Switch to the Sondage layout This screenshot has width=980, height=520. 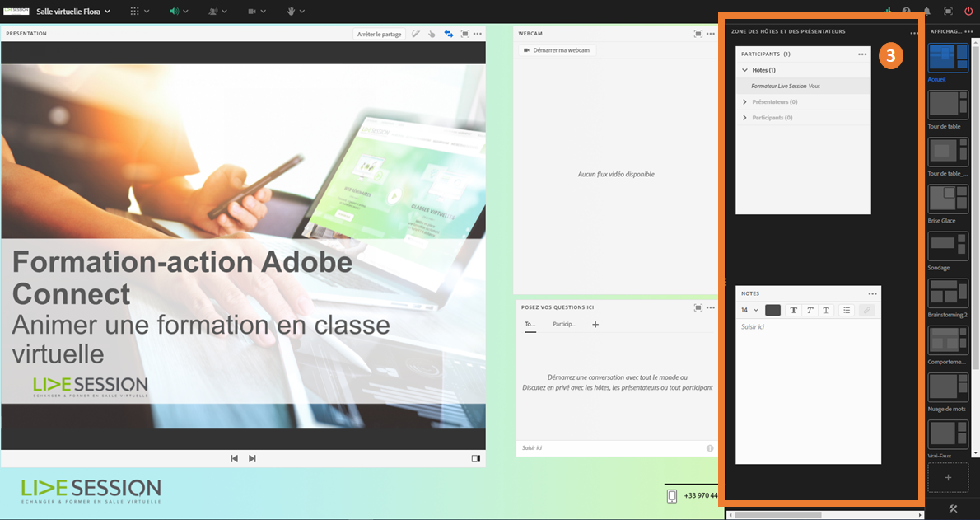coord(948,246)
